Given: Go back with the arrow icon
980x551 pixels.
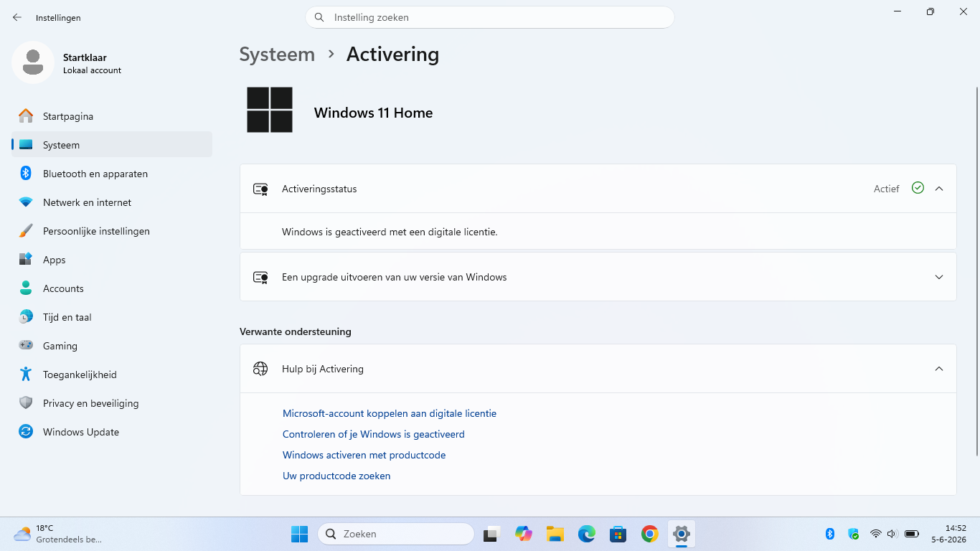Looking at the screenshot, I should (17, 17).
